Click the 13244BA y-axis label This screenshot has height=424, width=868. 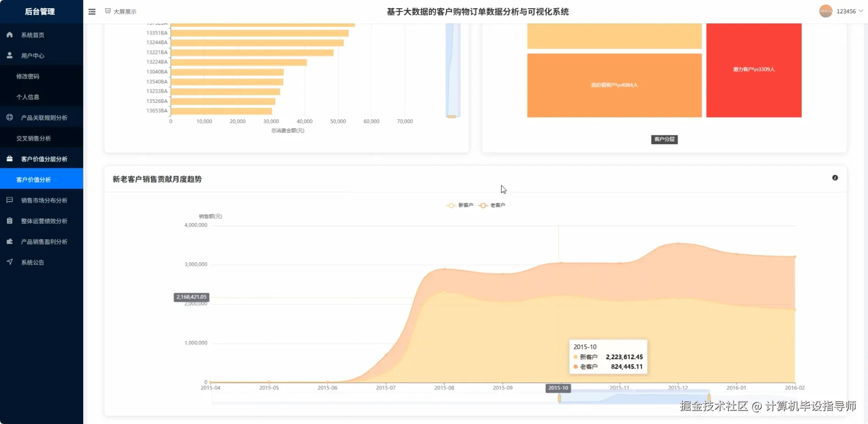pos(157,43)
